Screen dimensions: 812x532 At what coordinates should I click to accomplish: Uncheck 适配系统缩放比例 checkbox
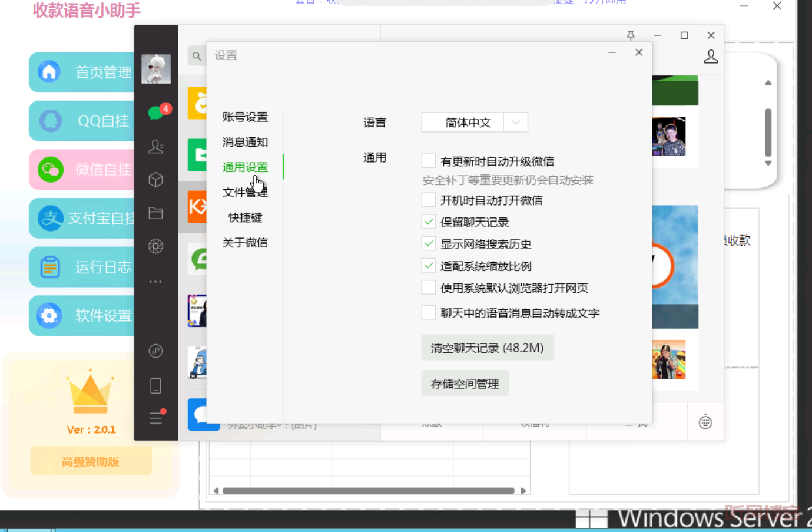click(x=429, y=265)
